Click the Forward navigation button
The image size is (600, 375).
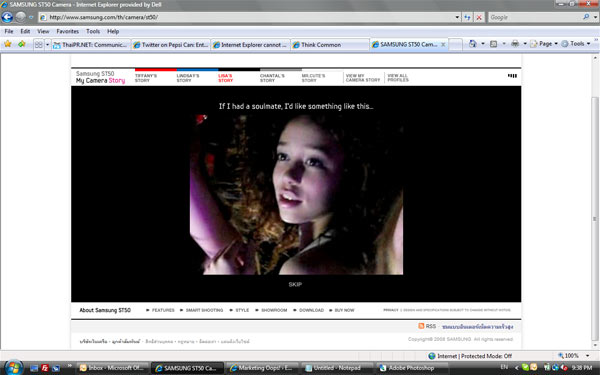(x=20, y=17)
